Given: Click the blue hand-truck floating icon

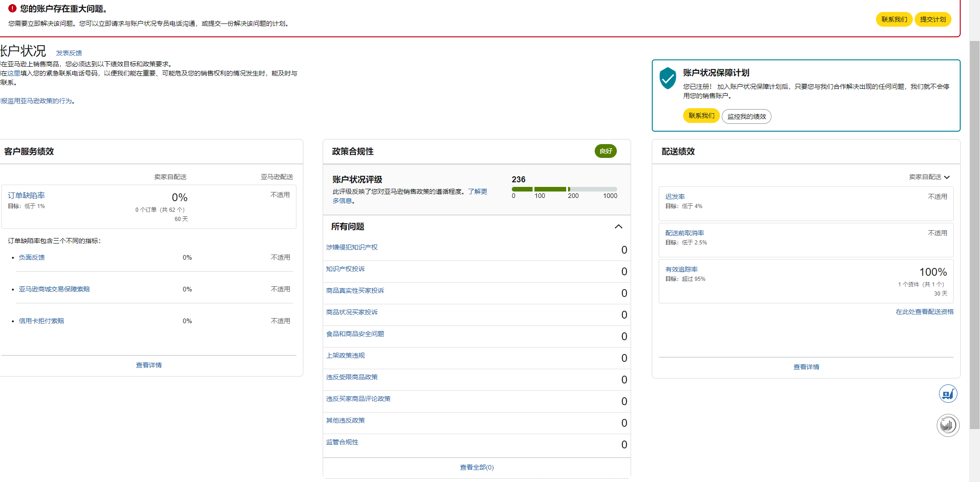Looking at the screenshot, I should pyautogui.click(x=948, y=394).
